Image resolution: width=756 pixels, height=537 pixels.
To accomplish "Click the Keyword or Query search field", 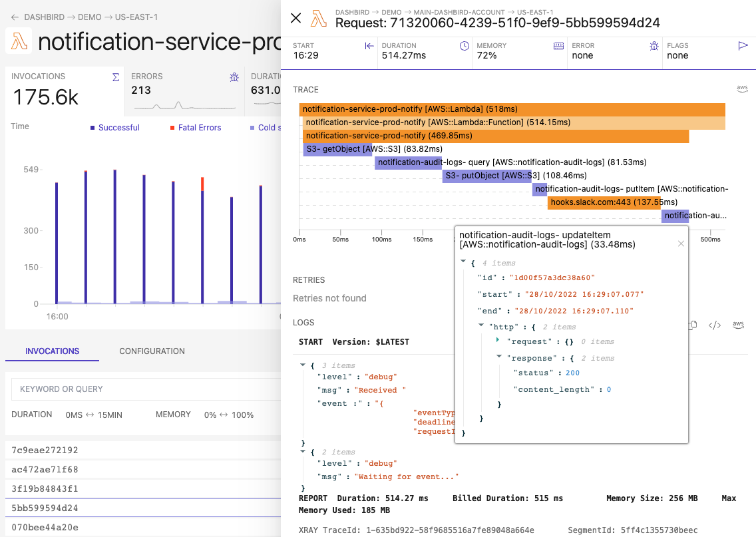I will [146, 389].
